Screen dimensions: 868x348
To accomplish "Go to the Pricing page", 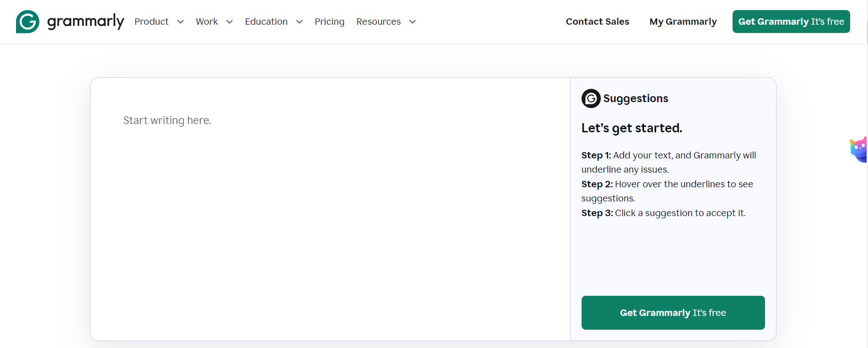I will 329,22.
